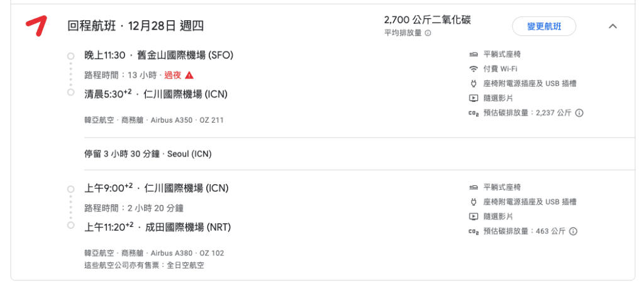Click the Asiana Airlines red logo
The width and height of the screenshot is (644, 288).
click(x=36, y=26)
